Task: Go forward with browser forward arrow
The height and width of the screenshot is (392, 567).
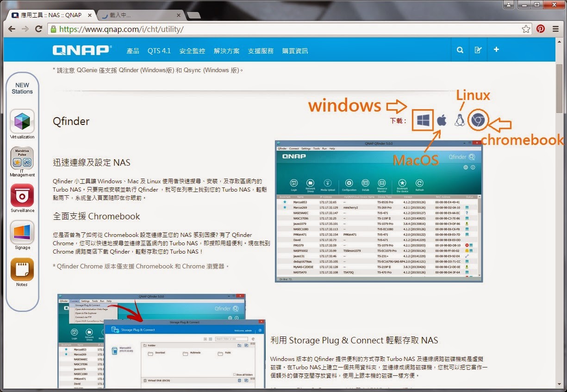Action: (25, 29)
